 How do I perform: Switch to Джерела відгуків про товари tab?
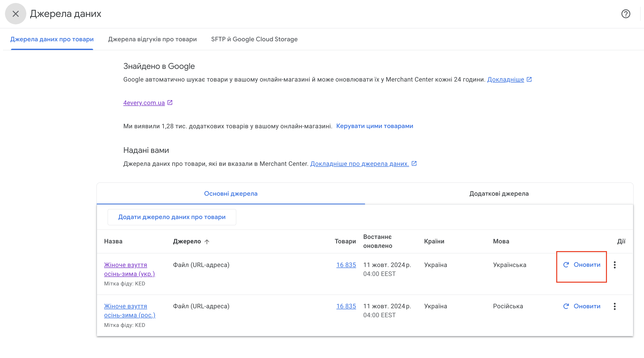tap(152, 39)
